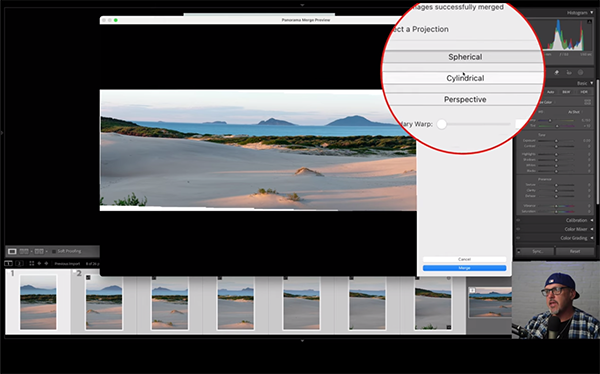Select the fourth filmstrip thumbnail
Screen dimensions: 600x374
tap(235, 302)
